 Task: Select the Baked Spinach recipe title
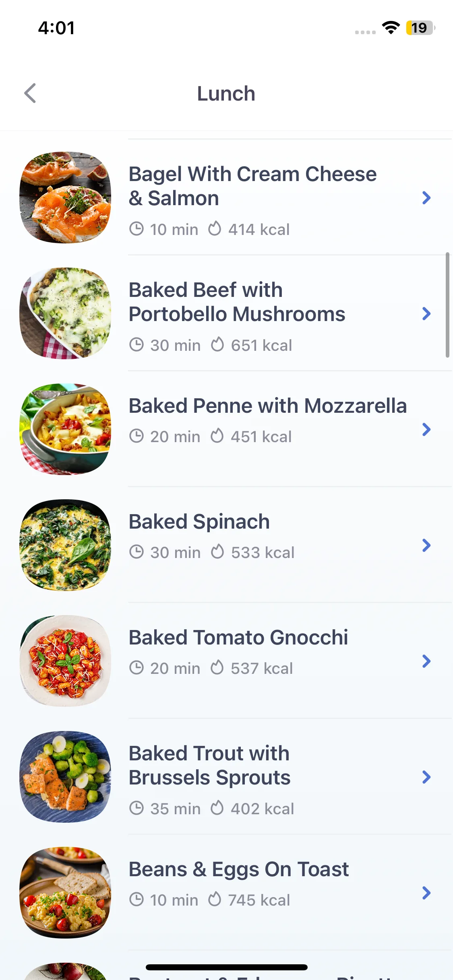pos(199,521)
